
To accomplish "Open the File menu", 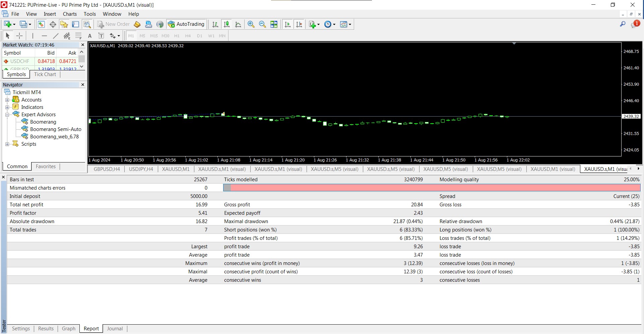I will click(15, 14).
